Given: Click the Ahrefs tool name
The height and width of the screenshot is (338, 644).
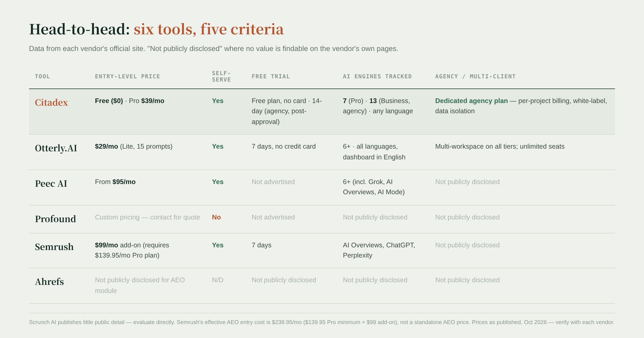Looking at the screenshot, I should coord(49,282).
